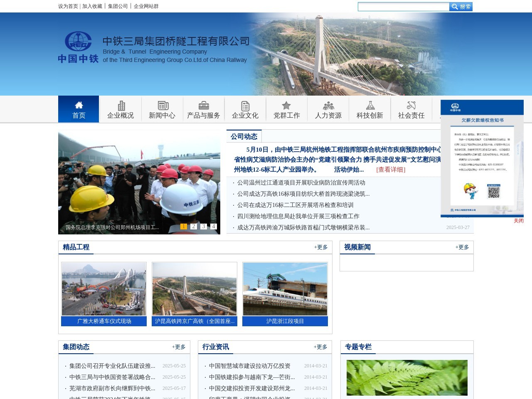Click the briefcase icon above 产品与服务
The image size is (532, 399).
coord(204,106)
